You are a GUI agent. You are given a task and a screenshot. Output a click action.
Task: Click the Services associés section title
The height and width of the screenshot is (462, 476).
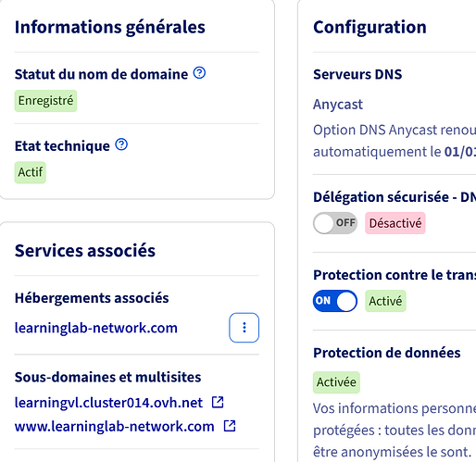coord(85,250)
